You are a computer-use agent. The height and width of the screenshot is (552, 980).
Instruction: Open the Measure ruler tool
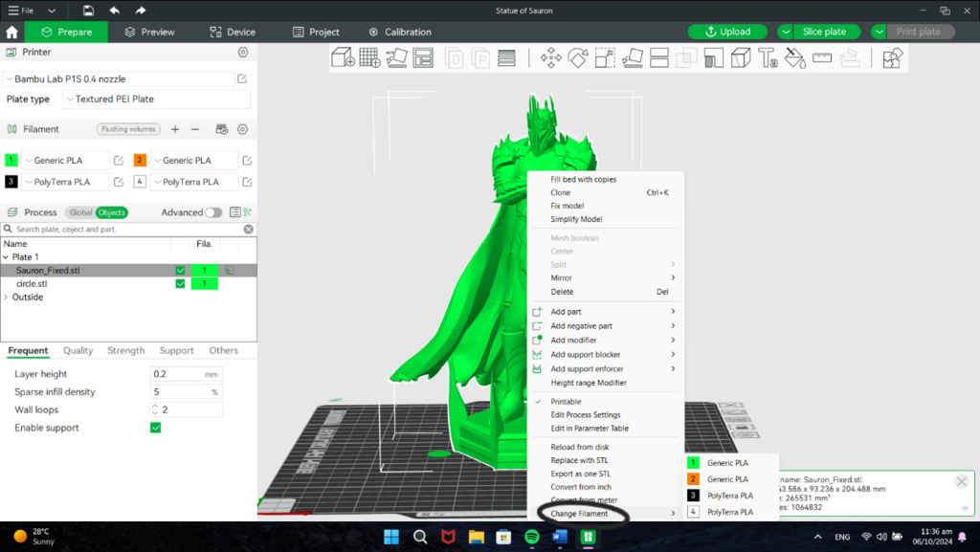pyautogui.click(x=822, y=58)
